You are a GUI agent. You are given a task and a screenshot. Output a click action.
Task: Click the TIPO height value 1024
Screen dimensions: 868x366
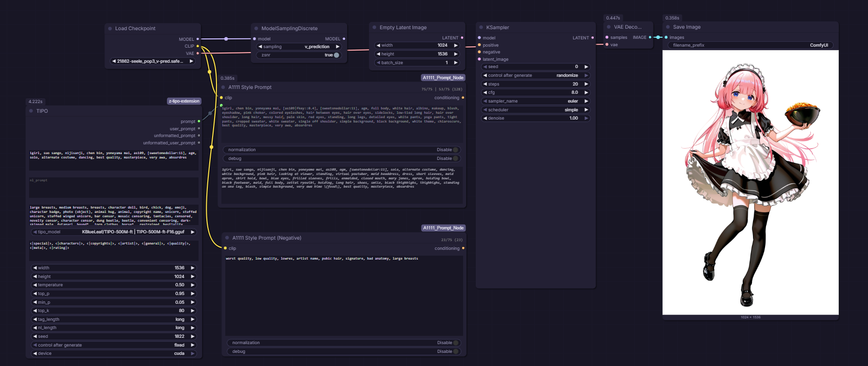(x=179, y=277)
